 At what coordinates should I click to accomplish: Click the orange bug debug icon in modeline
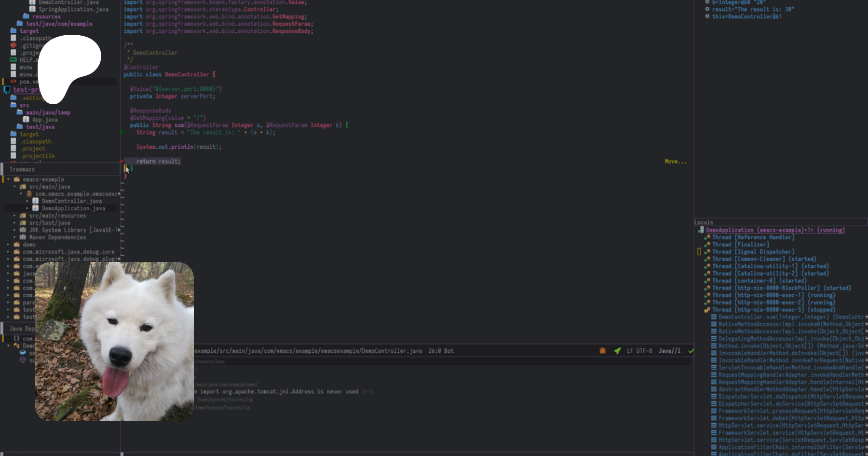pyautogui.click(x=602, y=351)
